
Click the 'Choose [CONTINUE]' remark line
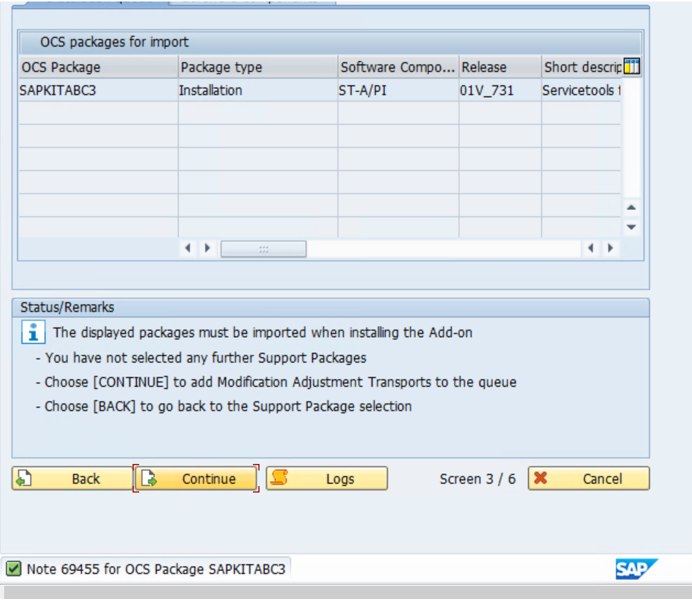[276, 382]
